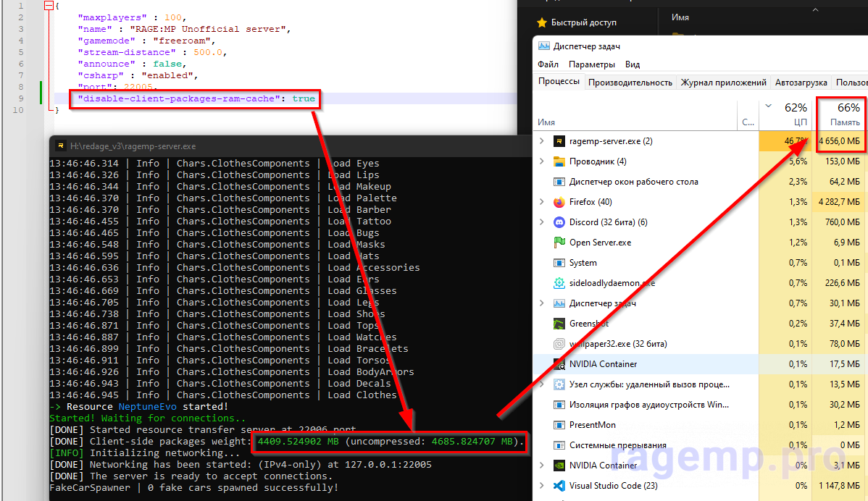
Task: Click the 4409.524902 MB packages weight value
Action: [x=298, y=442]
